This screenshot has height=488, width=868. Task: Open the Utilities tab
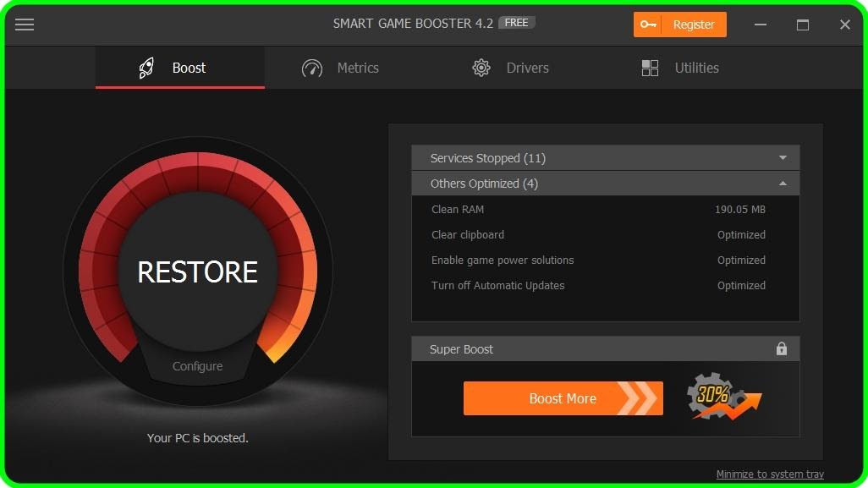(680, 68)
